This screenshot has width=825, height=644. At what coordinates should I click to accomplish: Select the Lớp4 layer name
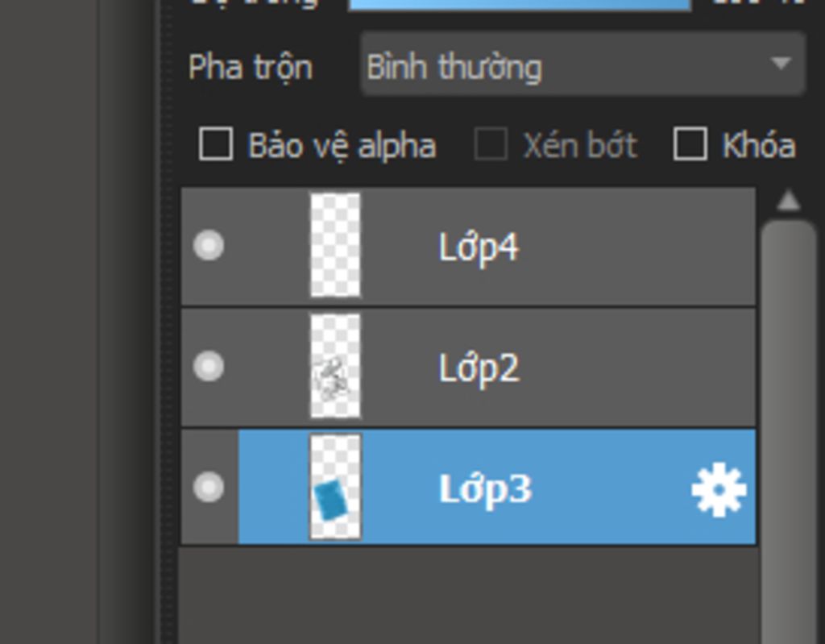coord(479,248)
